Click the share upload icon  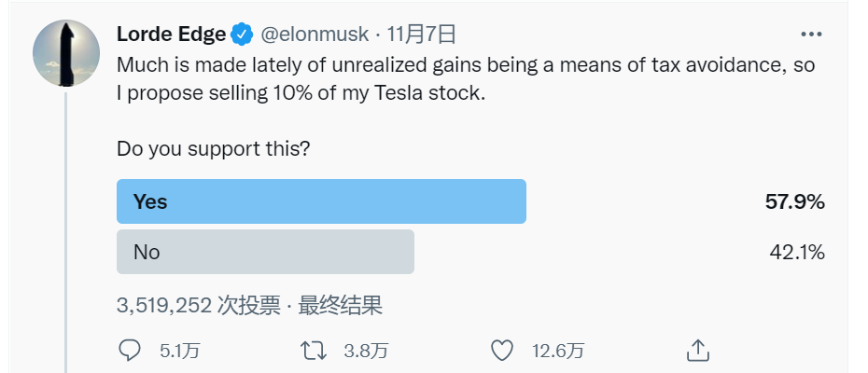[698, 351]
